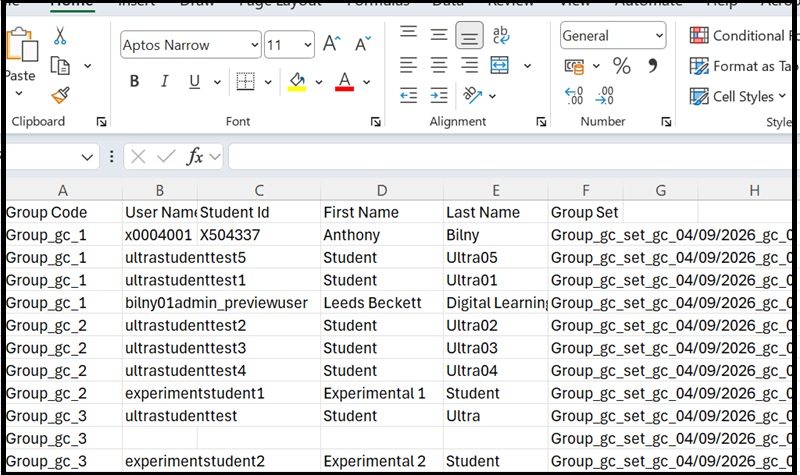The width and height of the screenshot is (800, 475).
Task: Apply yellow fill color
Action: point(297,82)
